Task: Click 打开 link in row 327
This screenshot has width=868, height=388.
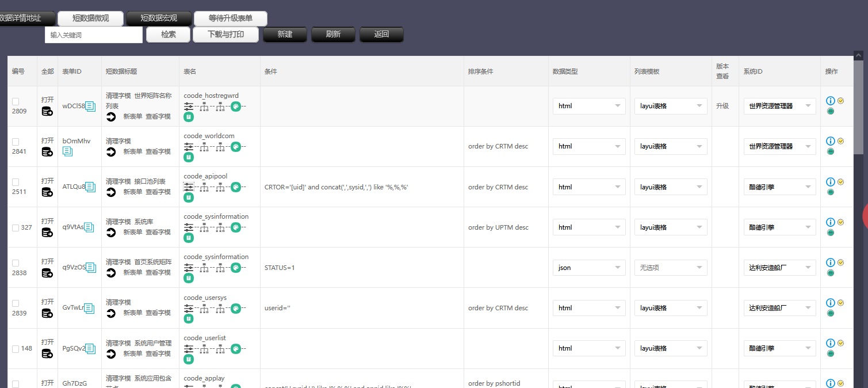Action: tap(48, 222)
